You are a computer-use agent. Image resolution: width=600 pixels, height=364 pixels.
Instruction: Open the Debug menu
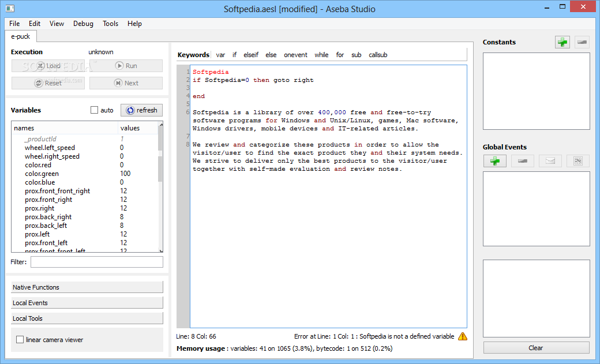coord(83,24)
